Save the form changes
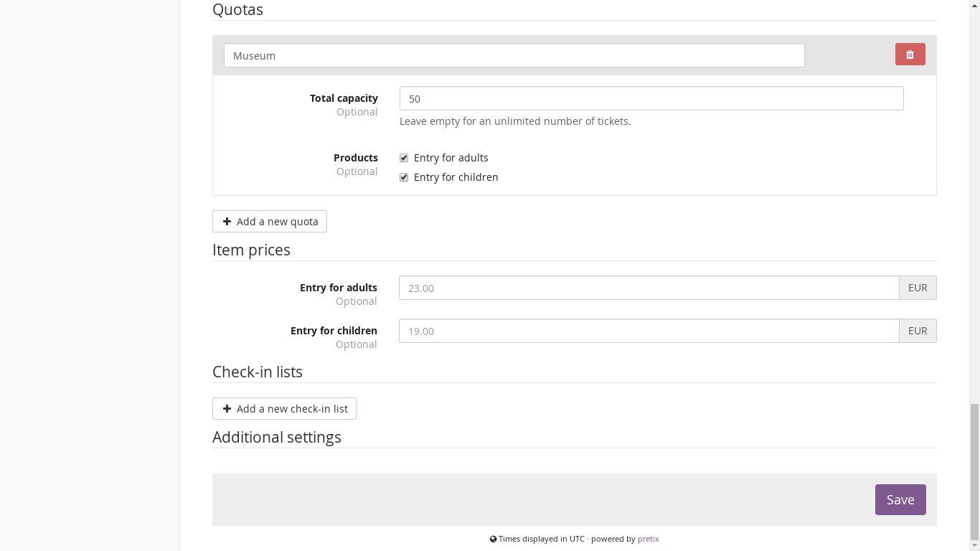 pyautogui.click(x=900, y=500)
